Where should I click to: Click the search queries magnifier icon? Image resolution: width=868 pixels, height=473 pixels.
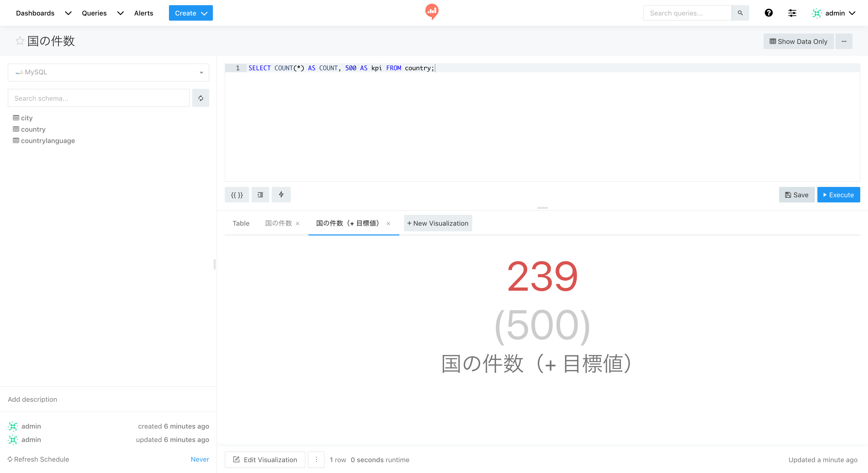click(x=740, y=13)
